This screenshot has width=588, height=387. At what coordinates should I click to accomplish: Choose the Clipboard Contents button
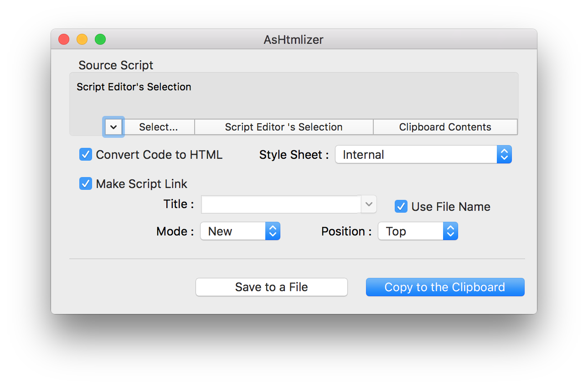click(x=445, y=127)
